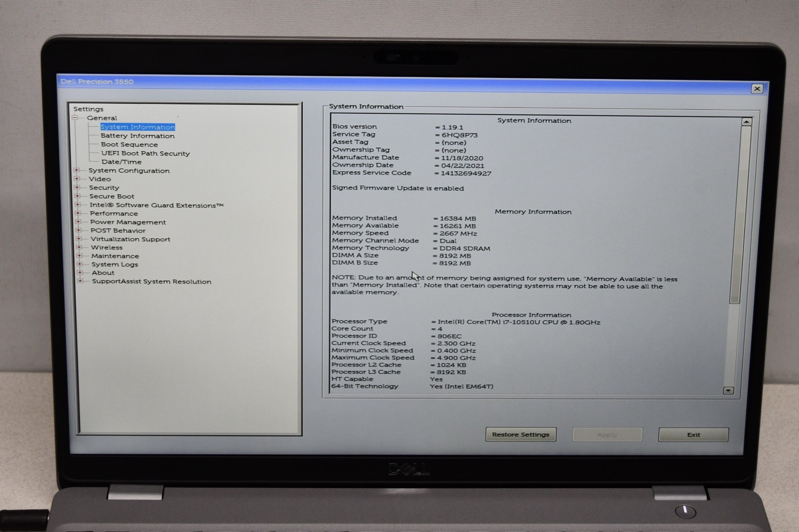Image resolution: width=799 pixels, height=532 pixels.
Task: Expand the Maintenance node
Action: coord(79,256)
